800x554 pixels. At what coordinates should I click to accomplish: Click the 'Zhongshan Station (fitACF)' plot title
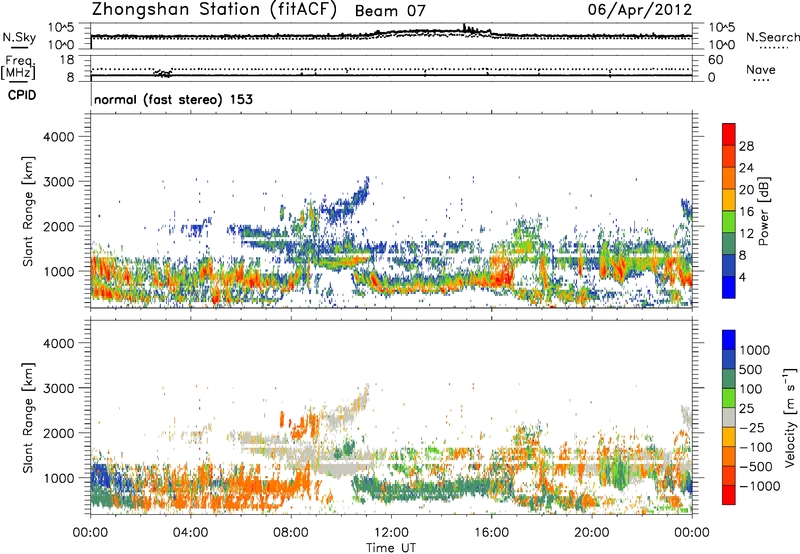tap(214, 9)
